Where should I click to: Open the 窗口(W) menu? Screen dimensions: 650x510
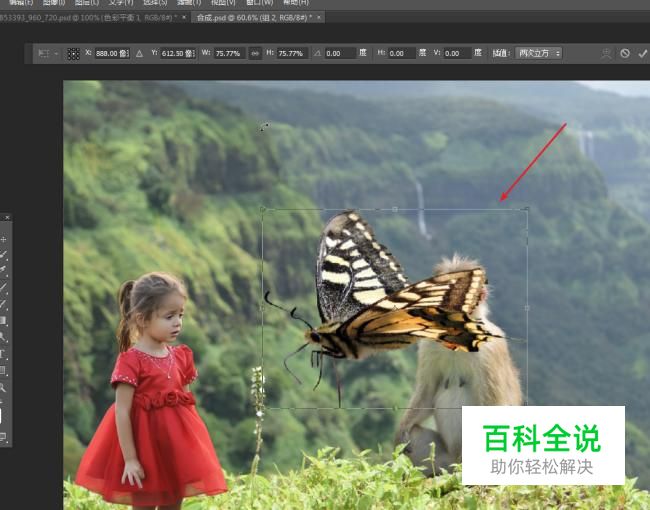259,2
